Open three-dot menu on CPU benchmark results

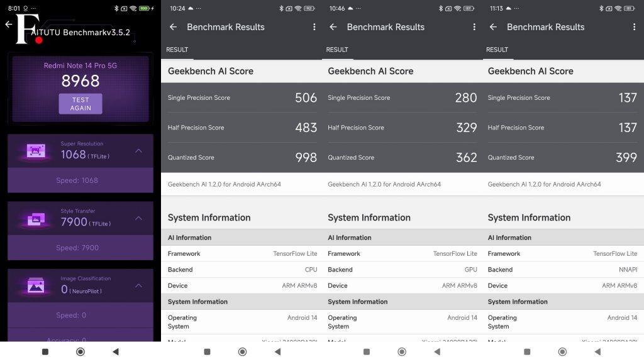(x=314, y=26)
